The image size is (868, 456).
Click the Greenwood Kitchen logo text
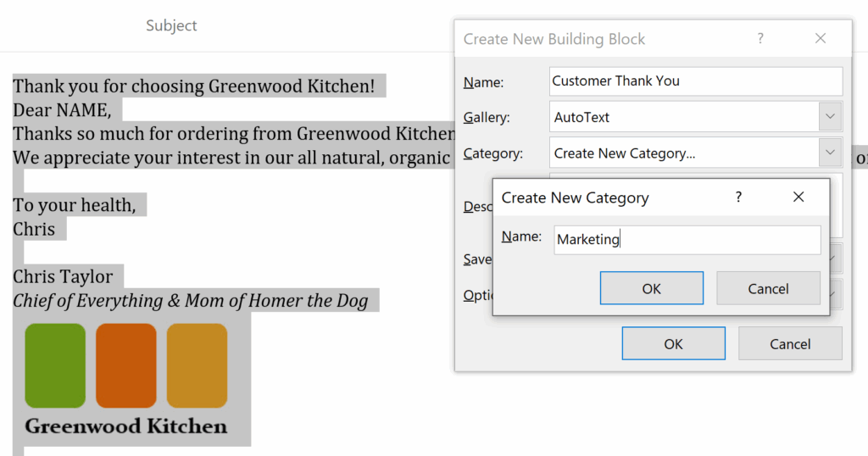(x=126, y=426)
